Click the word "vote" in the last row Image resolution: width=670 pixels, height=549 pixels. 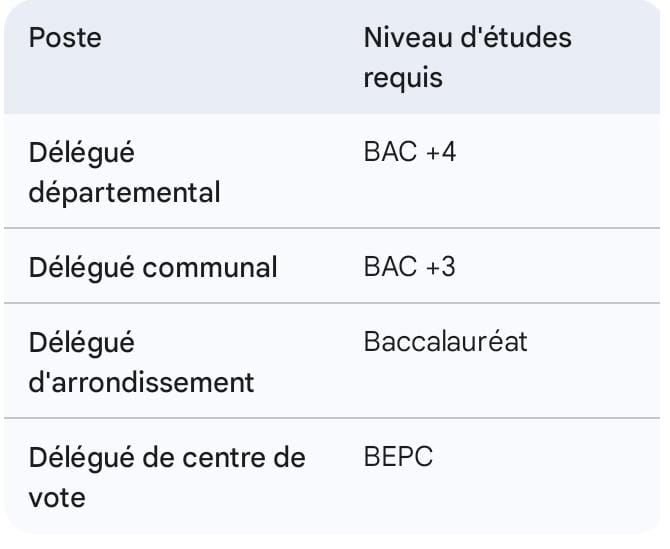[57, 496]
